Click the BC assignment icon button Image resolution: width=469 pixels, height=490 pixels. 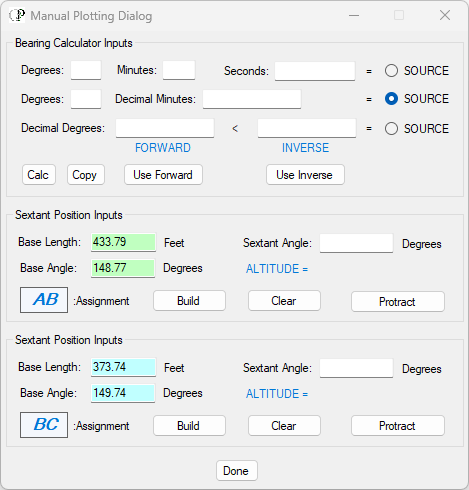[44, 425]
